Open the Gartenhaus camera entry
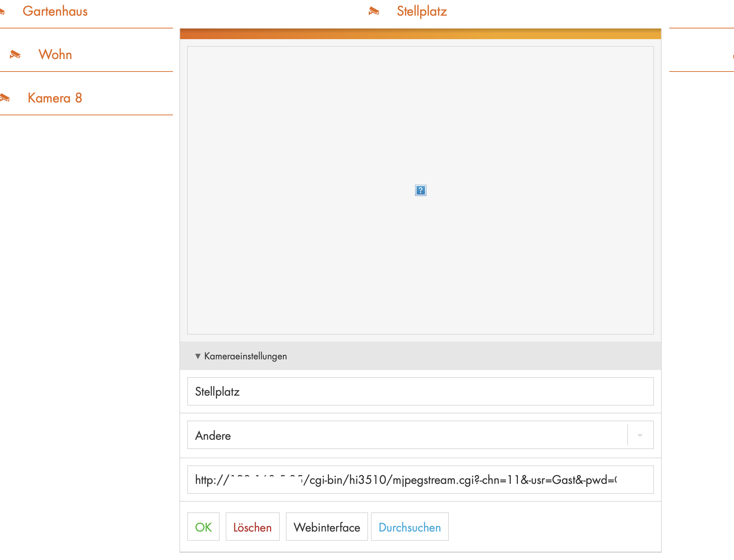Image resolution: width=734 pixels, height=560 pixels. point(55,11)
